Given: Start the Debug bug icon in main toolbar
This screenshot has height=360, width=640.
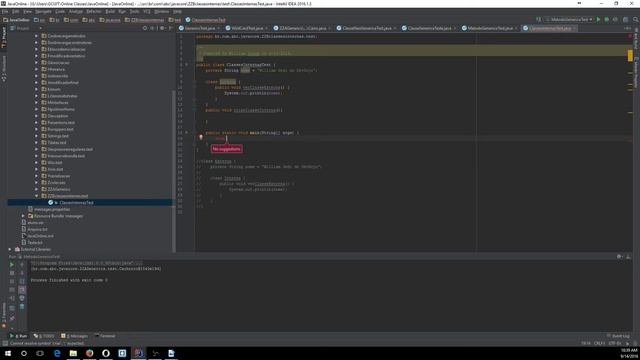Looking at the screenshot, I should (x=607, y=20).
